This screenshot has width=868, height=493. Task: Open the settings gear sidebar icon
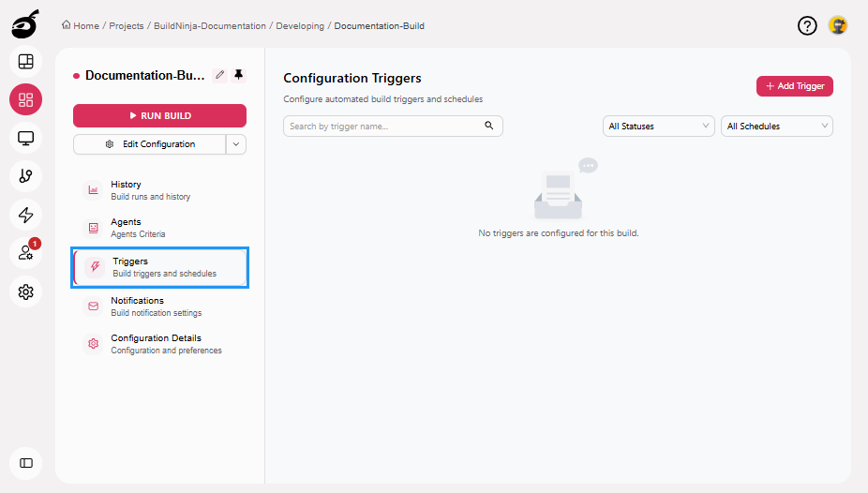point(26,291)
